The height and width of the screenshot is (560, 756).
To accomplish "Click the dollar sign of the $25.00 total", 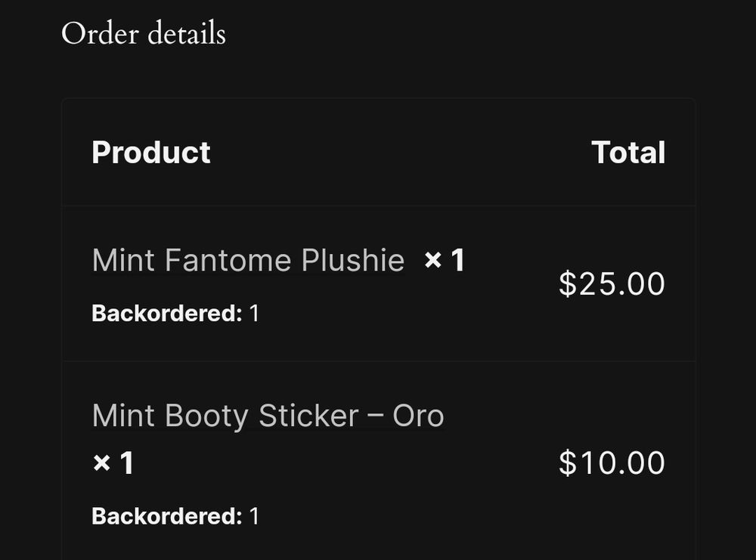I will pos(568,283).
